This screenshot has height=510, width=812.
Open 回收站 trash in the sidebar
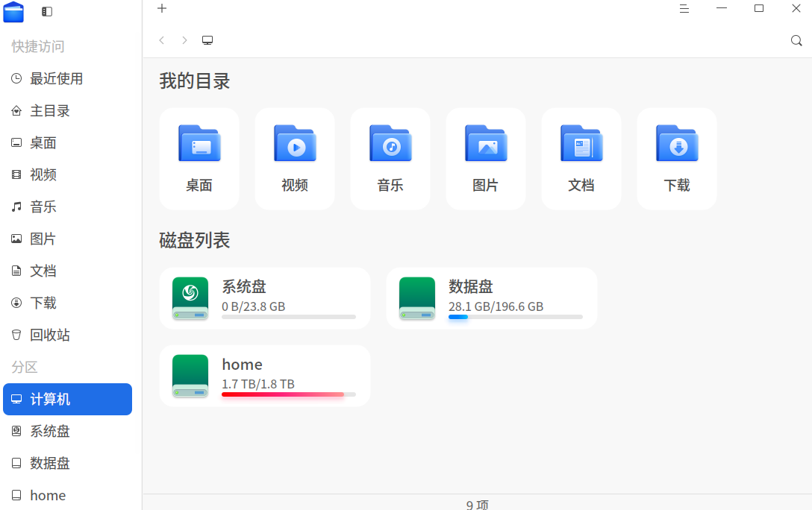click(67, 336)
